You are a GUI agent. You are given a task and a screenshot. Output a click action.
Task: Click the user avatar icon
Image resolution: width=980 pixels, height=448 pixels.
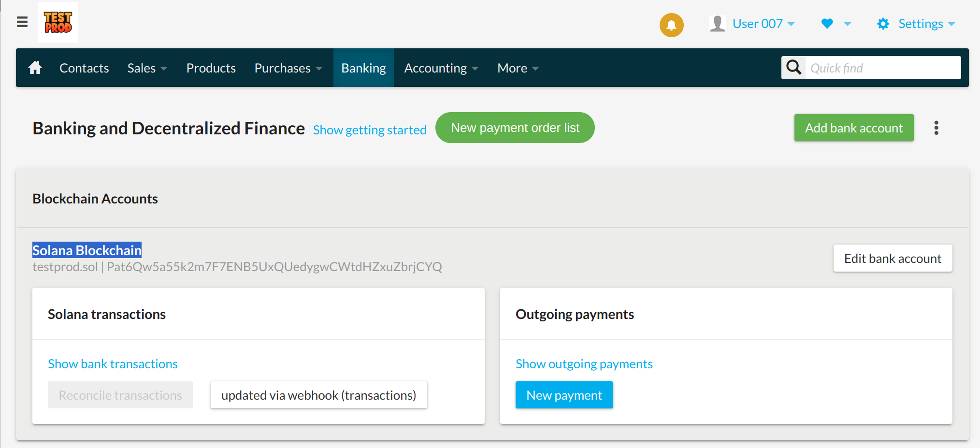point(718,24)
